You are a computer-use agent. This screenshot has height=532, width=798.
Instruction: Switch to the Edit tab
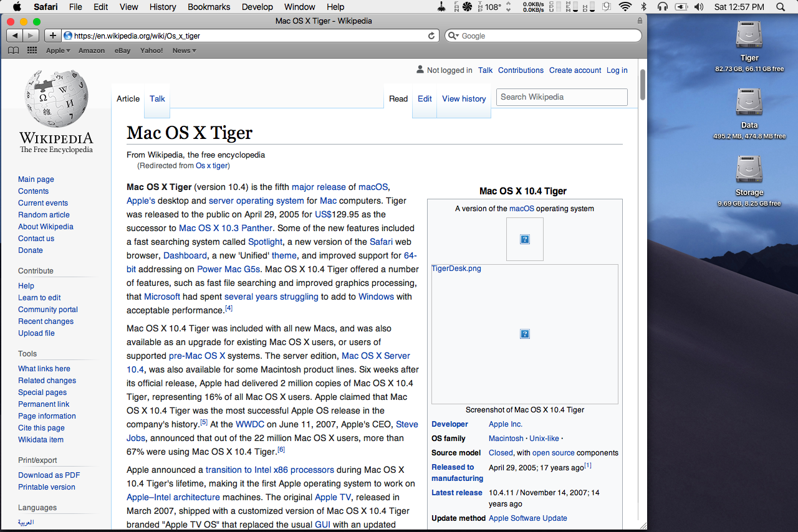[425, 98]
